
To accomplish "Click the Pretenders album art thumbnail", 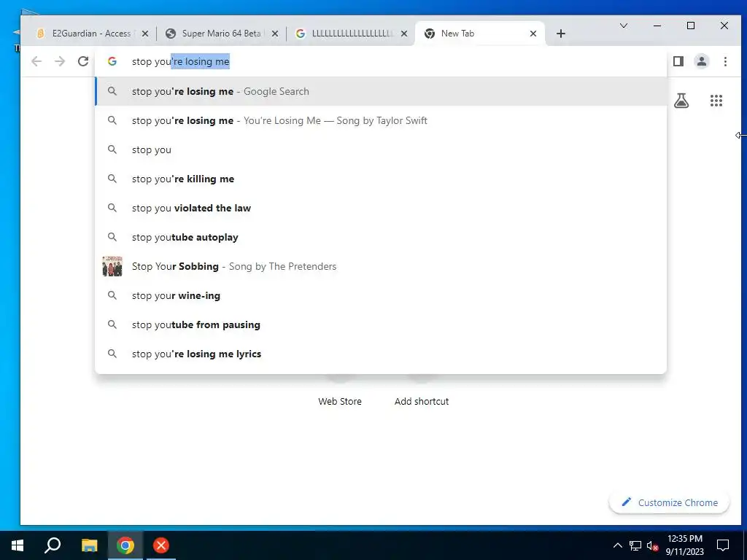I will (112, 266).
